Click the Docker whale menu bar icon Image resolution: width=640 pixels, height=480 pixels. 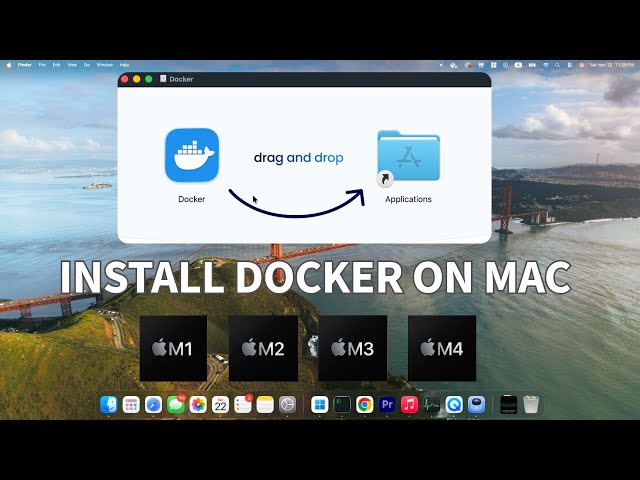[453, 65]
